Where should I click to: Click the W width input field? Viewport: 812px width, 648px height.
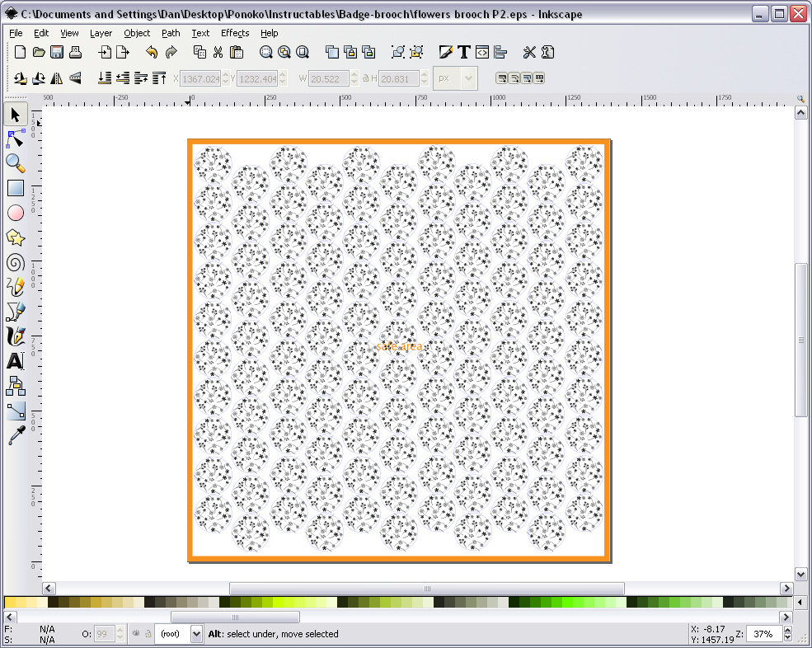tap(328, 78)
